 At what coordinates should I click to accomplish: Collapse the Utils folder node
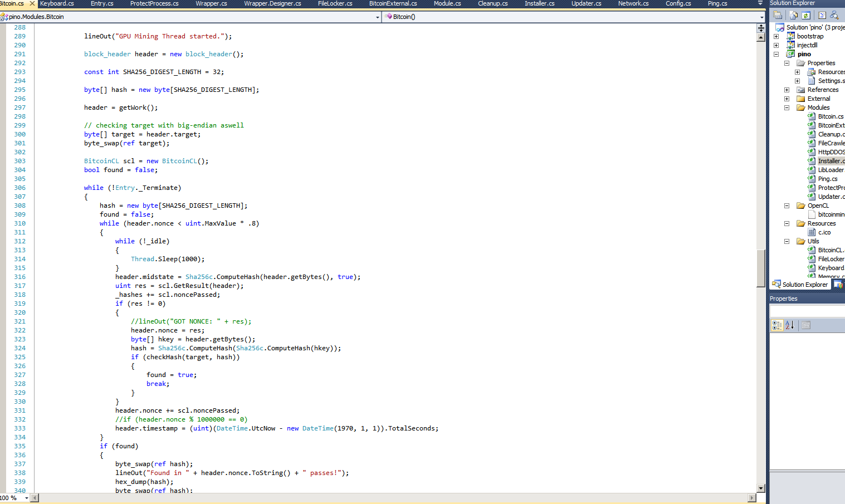tap(787, 241)
